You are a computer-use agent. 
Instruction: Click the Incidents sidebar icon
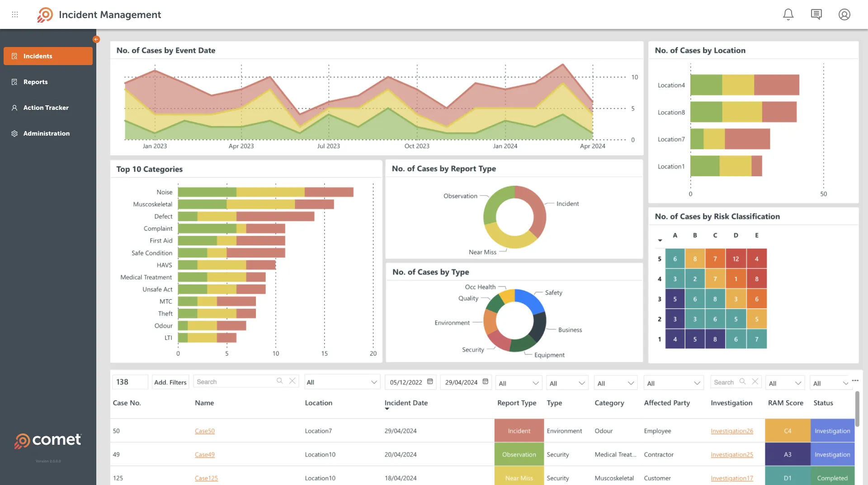click(14, 56)
